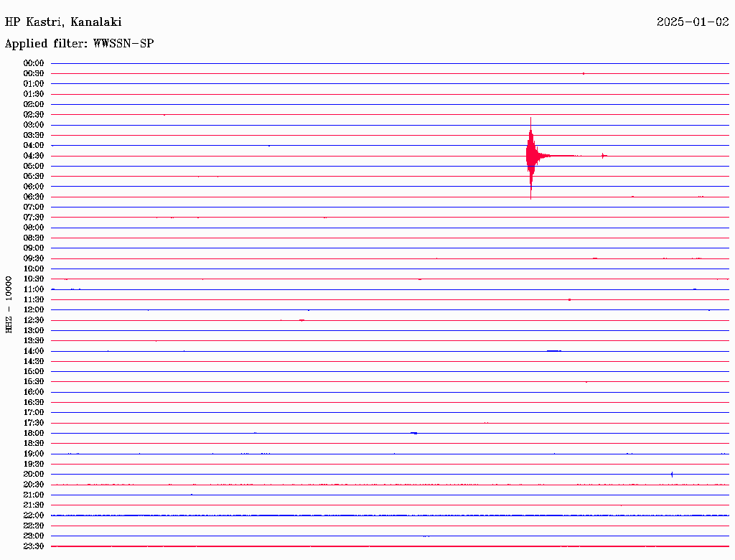Click the date label 2025-01-02

point(693,22)
